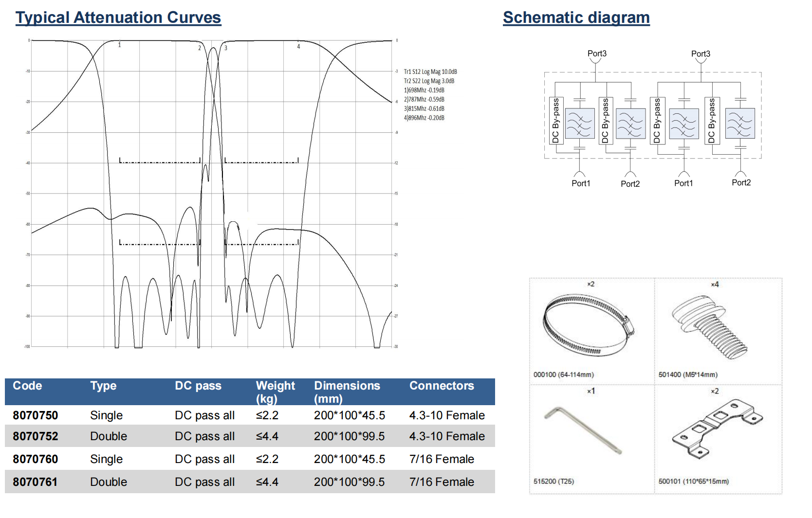This screenshot has width=812, height=518.
Task: Select the 698Mhz -0.19dB legend entry
Action: (x=424, y=90)
